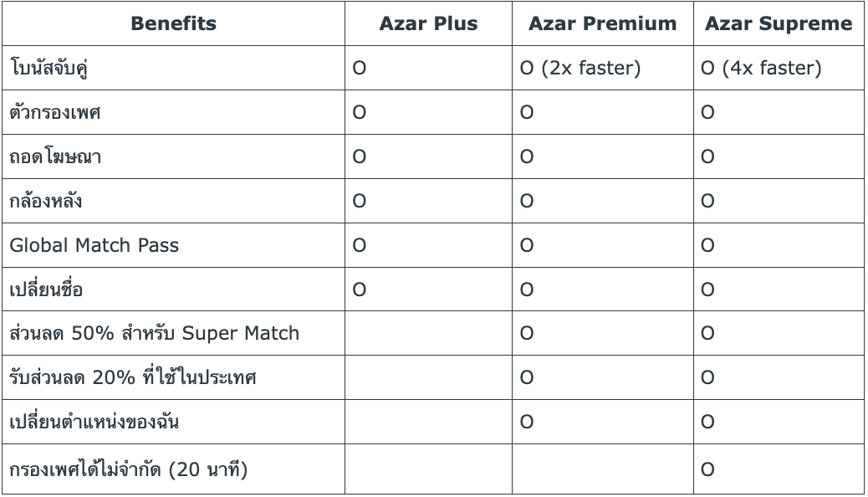868x497 pixels.
Task: Select the กรองเพศได้ไม่จำกัด (20 นาที) label
Action: coord(129,469)
